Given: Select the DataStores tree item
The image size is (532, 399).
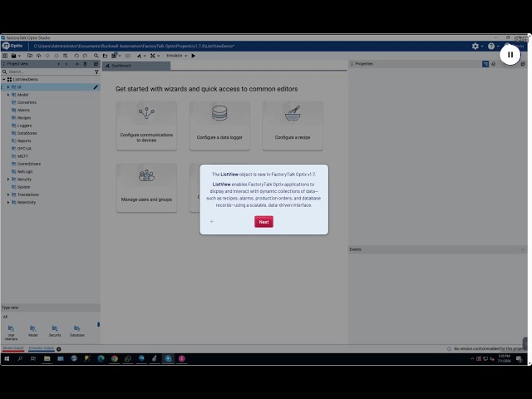Looking at the screenshot, I should point(27,133).
